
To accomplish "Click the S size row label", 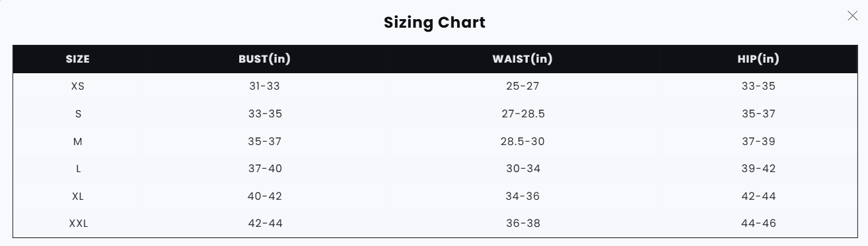I will [x=78, y=114].
